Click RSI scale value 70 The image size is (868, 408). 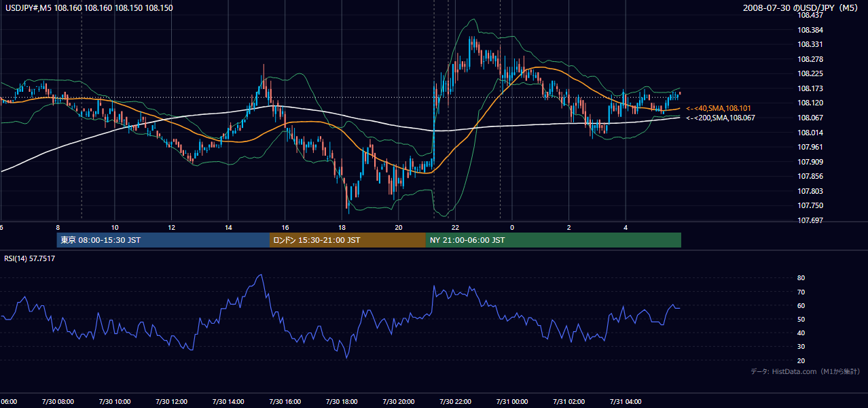(x=801, y=292)
